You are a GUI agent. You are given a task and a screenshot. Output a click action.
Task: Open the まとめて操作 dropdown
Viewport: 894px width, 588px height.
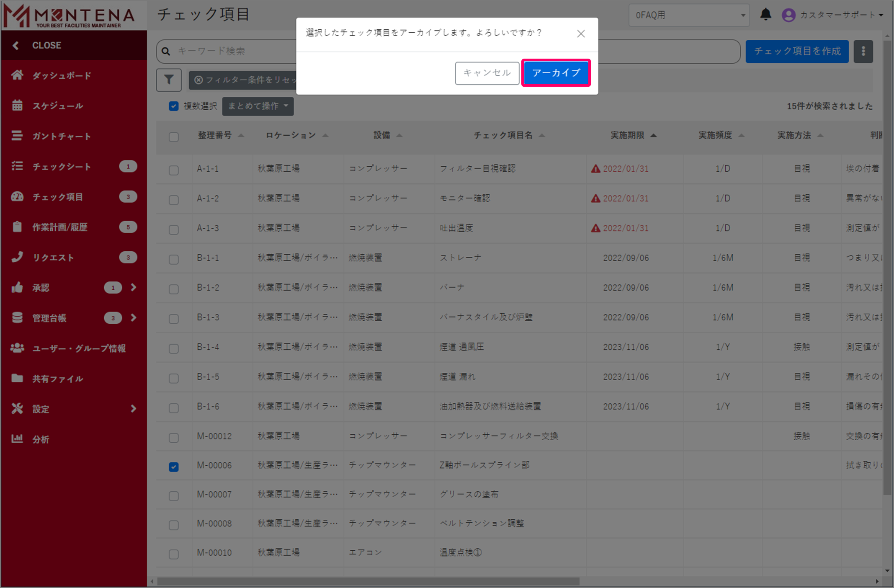coord(258,106)
